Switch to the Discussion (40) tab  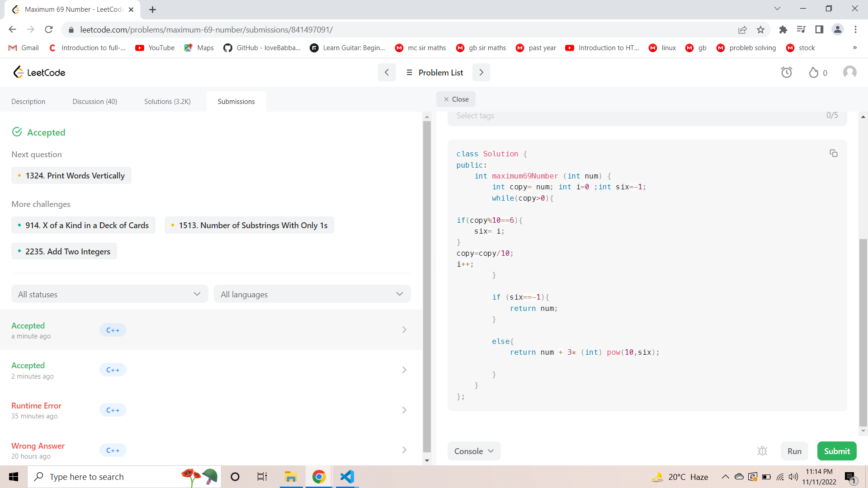tap(94, 101)
